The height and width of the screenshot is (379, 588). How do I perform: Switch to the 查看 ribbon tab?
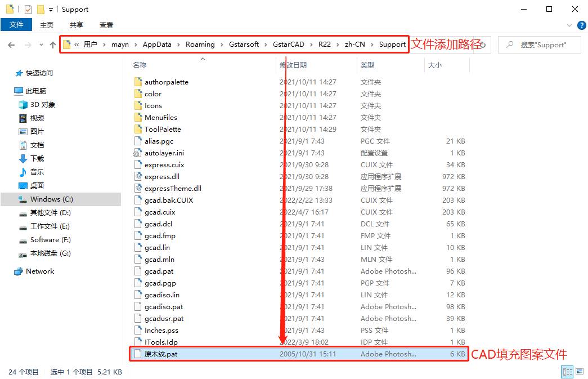click(x=106, y=25)
